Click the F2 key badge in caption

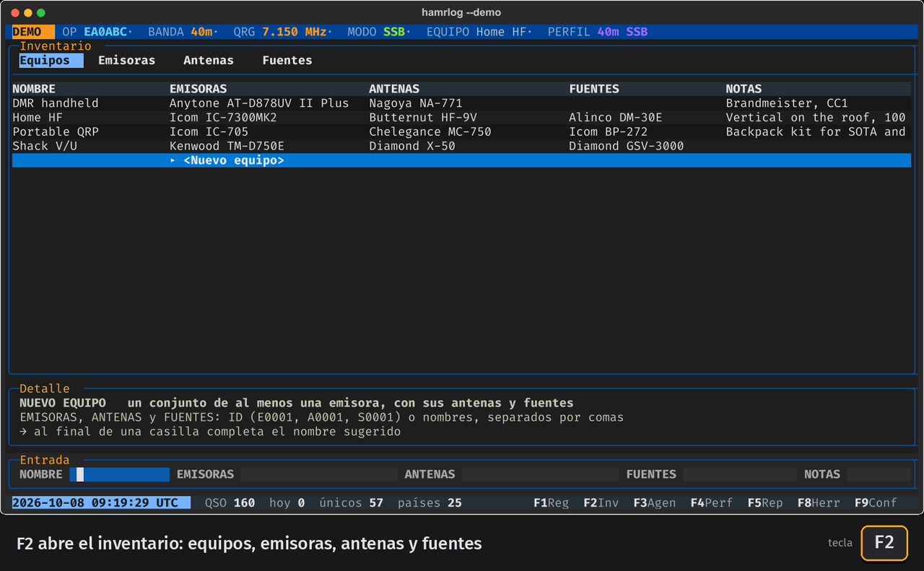click(884, 543)
